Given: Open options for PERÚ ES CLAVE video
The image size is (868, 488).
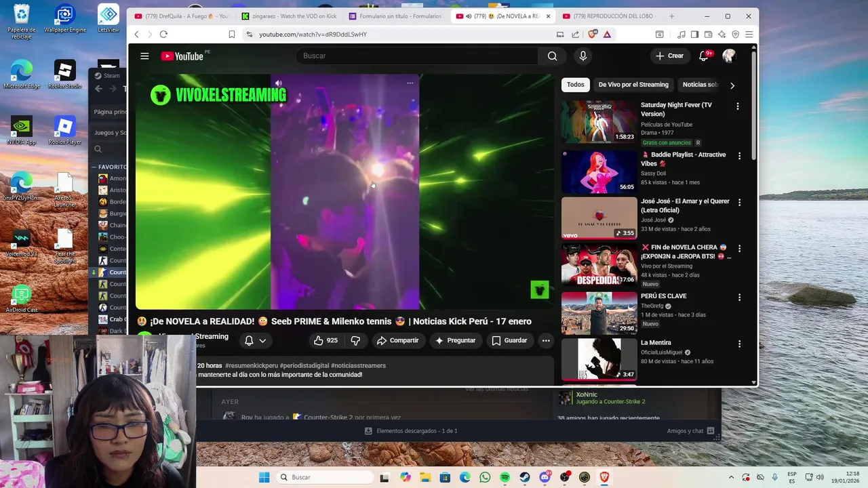Looking at the screenshot, I should pos(739,298).
